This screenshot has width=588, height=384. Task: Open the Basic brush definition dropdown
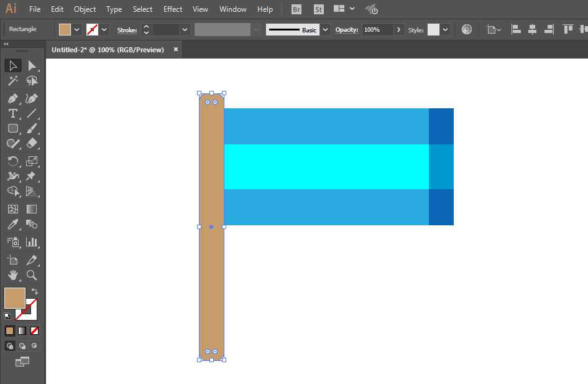pyautogui.click(x=325, y=29)
